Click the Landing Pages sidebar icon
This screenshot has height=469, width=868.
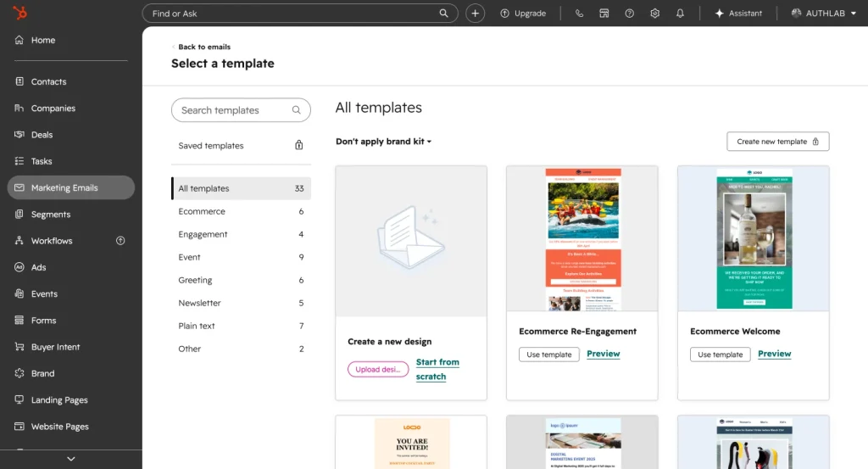(x=19, y=399)
